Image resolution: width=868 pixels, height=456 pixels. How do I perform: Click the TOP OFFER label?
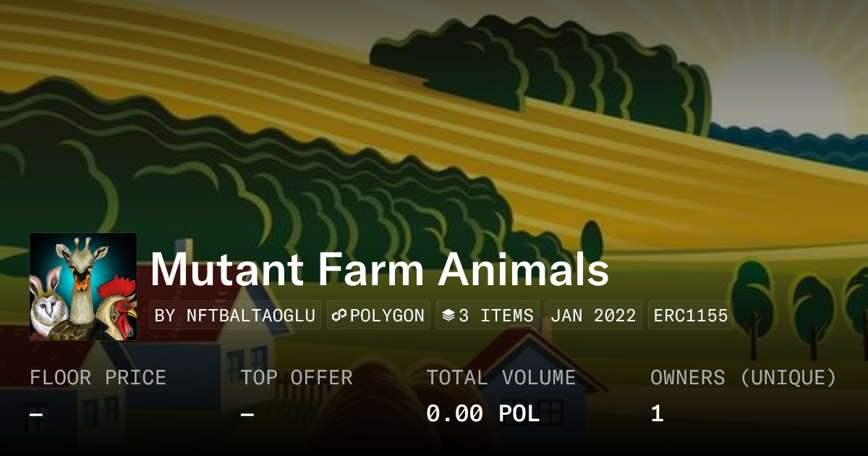297,378
